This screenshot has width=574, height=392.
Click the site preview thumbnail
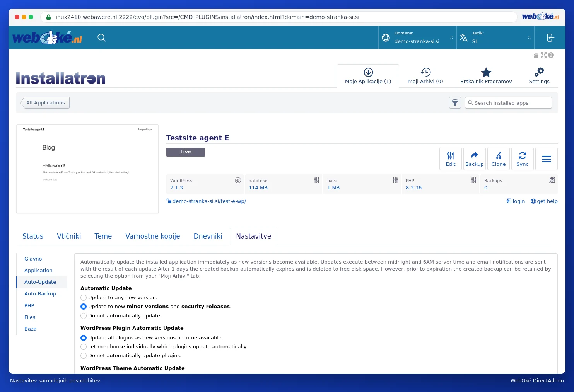(x=87, y=169)
